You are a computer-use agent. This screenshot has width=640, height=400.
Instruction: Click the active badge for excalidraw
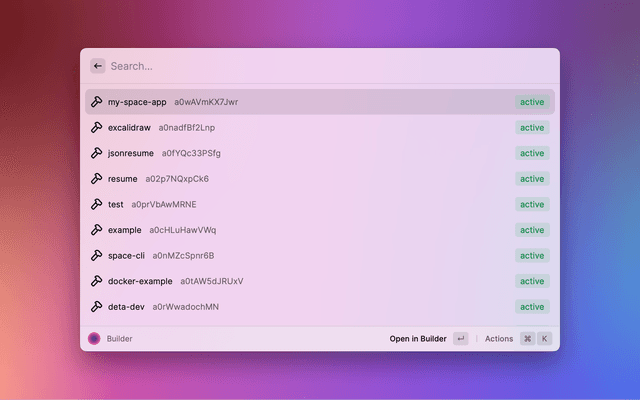pyautogui.click(x=532, y=128)
